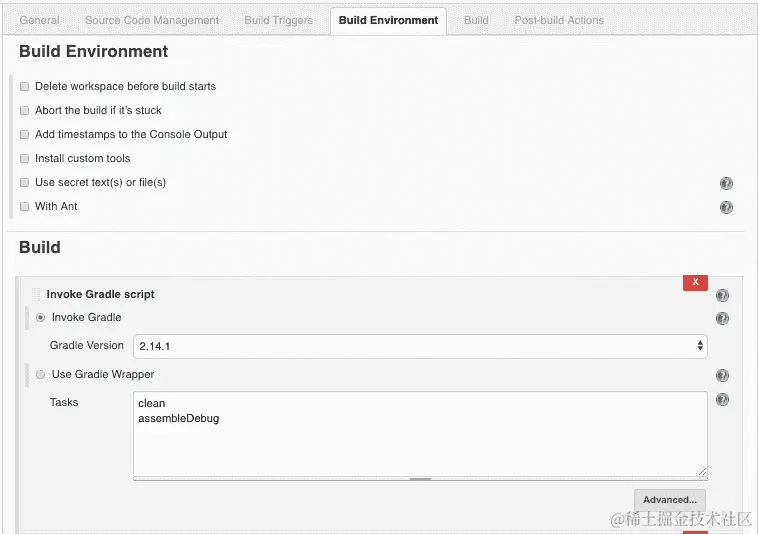This screenshot has height=534, width=758.
Task: Select the Invoke Gradle radio button
Action: pos(41,318)
